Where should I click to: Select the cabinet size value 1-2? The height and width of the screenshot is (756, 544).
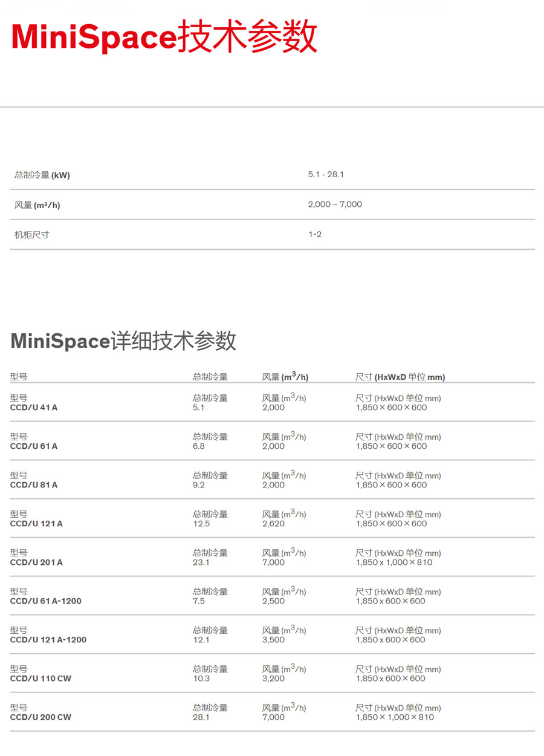pyautogui.click(x=314, y=234)
